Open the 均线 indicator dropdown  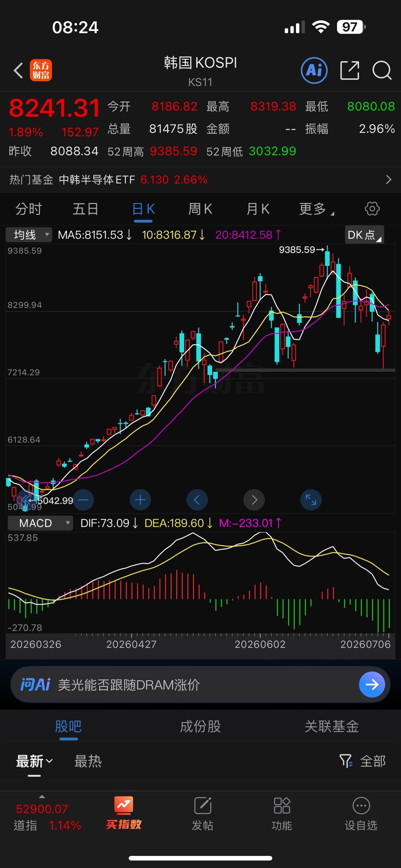[29, 234]
